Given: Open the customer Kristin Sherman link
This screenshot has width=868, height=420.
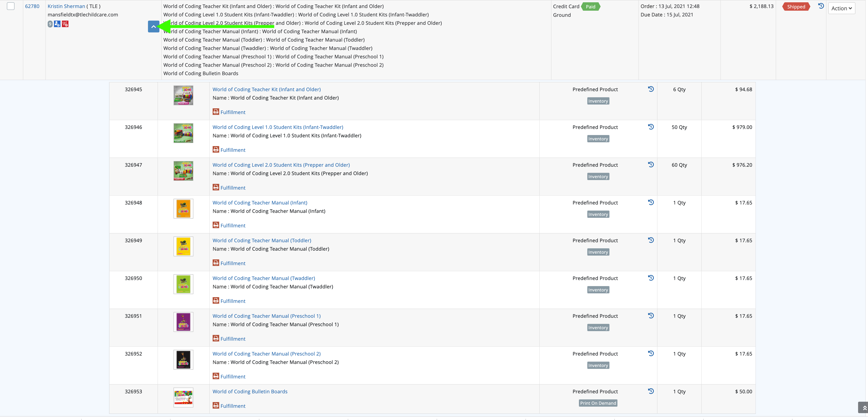Looking at the screenshot, I should [x=66, y=6].
